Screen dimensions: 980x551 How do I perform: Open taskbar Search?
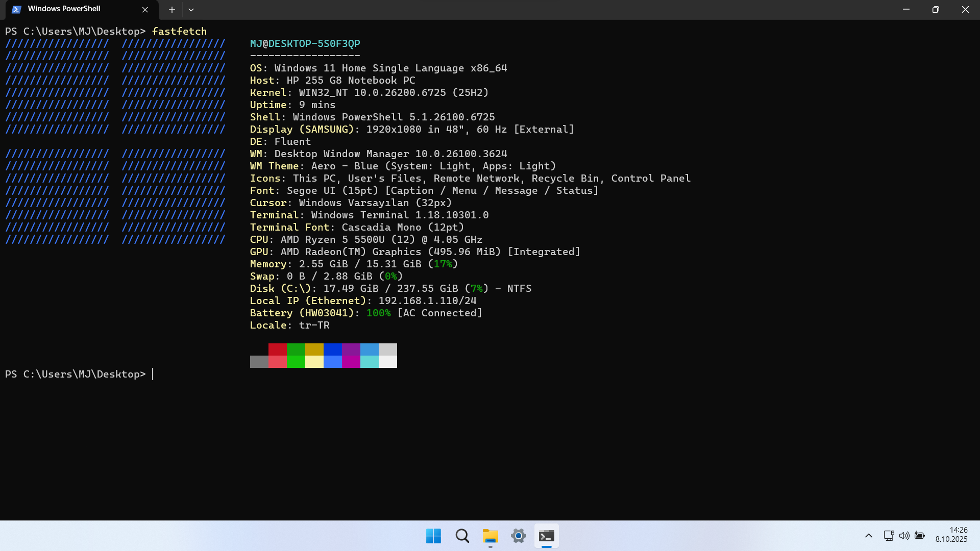[x=462, y=536]
